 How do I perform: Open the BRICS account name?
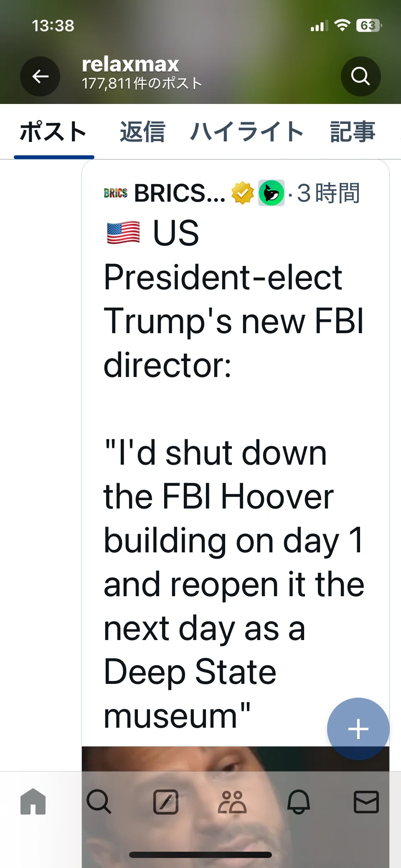180,193
